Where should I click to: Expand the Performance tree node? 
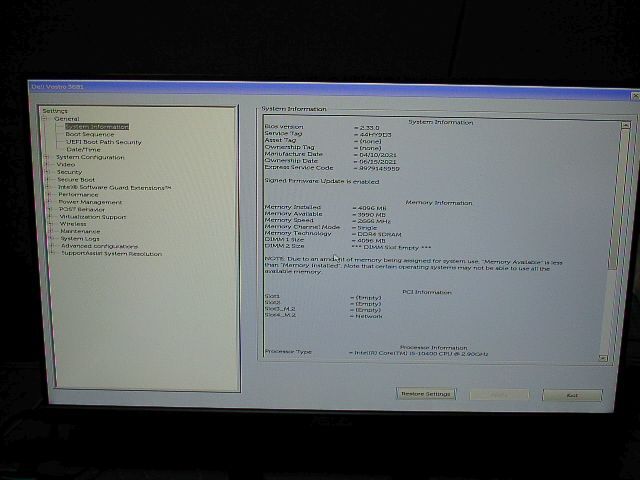click(49, 195)
